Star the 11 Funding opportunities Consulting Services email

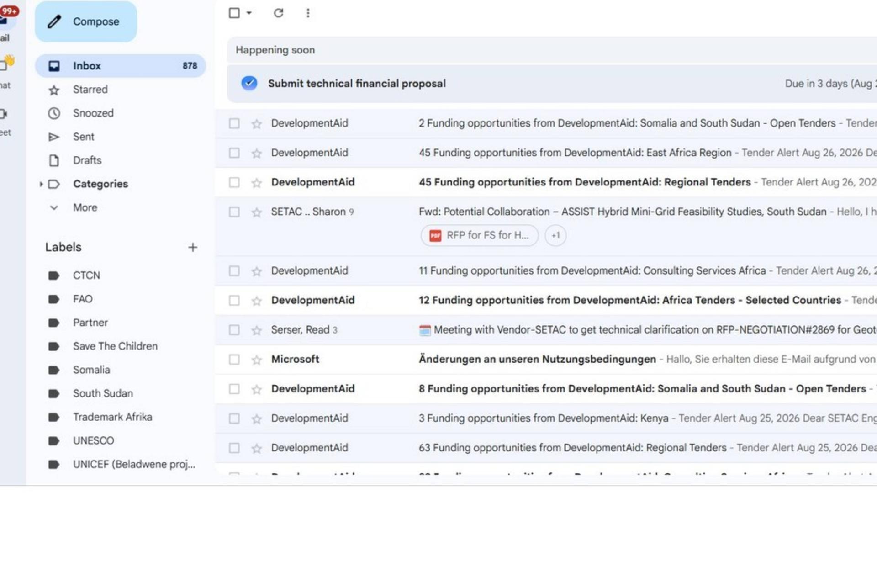coord(257,271)
